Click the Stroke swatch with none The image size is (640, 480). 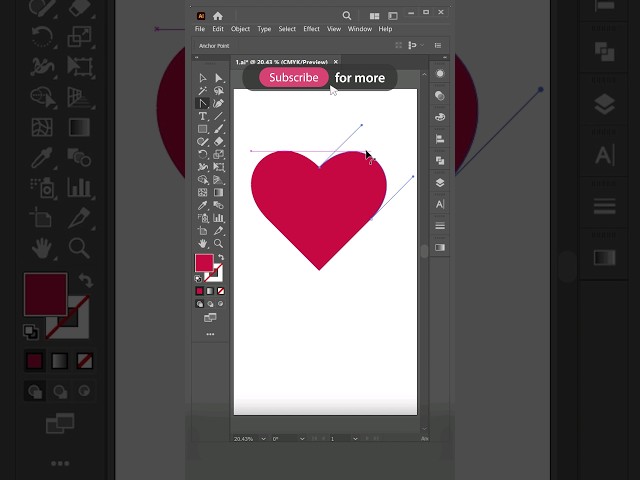click(217, 277)
